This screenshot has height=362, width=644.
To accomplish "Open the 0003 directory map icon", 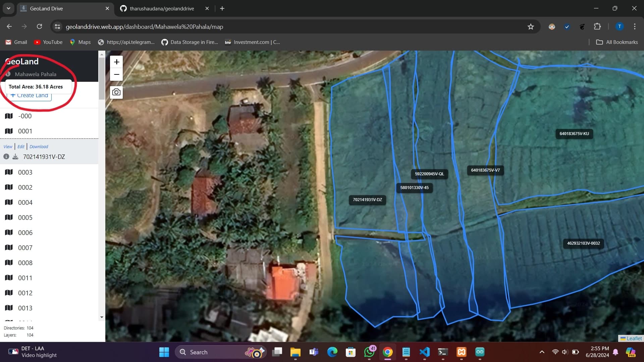I will coord(9,172).
